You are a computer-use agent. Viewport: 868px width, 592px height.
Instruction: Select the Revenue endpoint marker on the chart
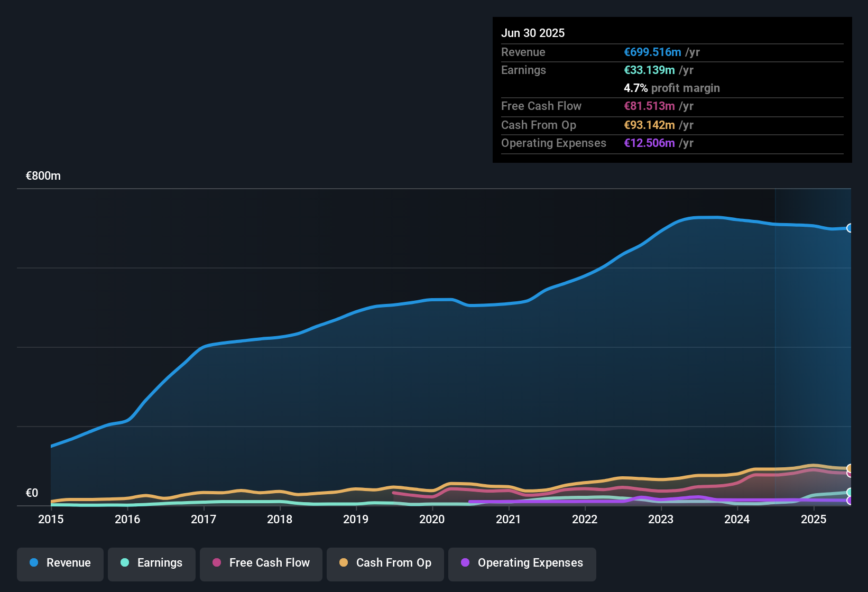point(850,228)
